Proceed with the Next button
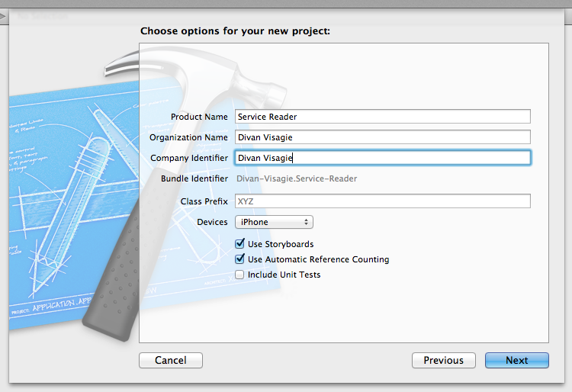 tap(516, 360)
